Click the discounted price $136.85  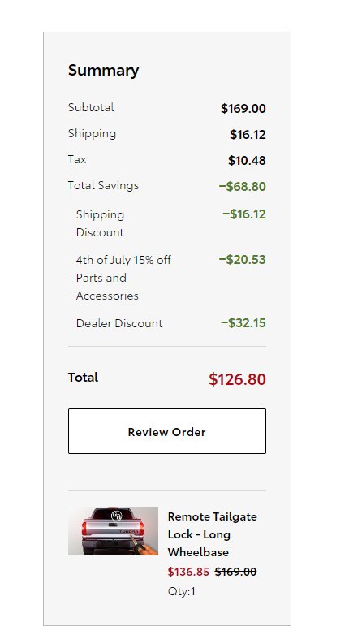(188, 572)
